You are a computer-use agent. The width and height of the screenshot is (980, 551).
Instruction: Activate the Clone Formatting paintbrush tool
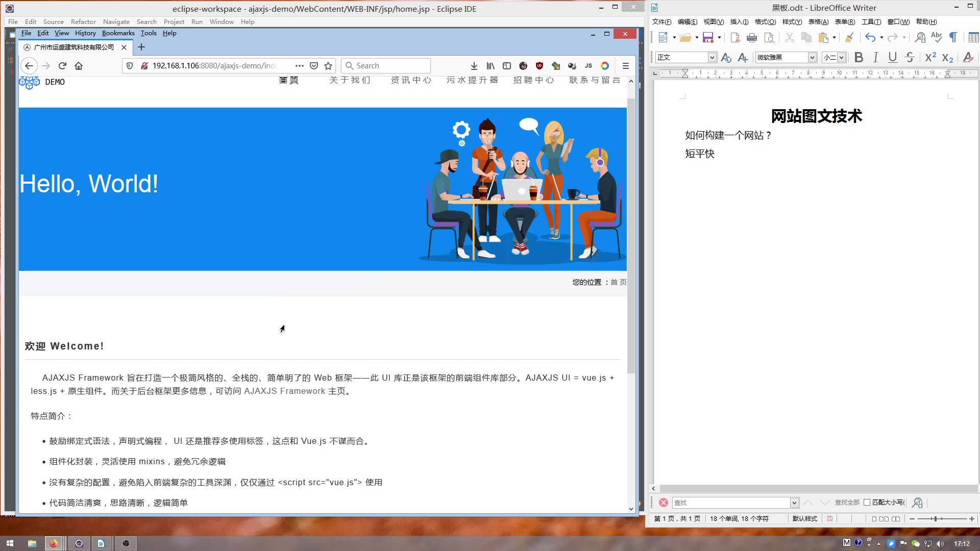pyautogui.click(x=849, y=37)
